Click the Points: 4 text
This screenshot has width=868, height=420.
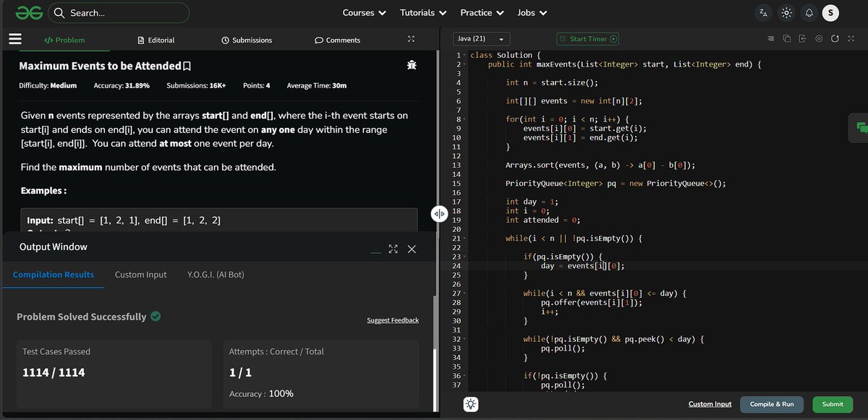(256, 85)
